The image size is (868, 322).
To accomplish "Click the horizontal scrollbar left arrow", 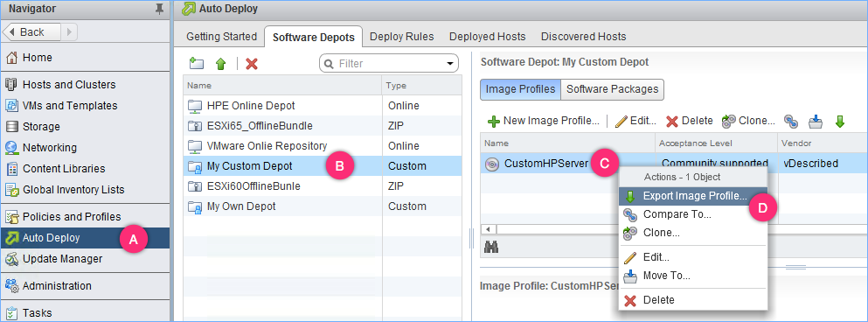I will click(x=489, y=229).
